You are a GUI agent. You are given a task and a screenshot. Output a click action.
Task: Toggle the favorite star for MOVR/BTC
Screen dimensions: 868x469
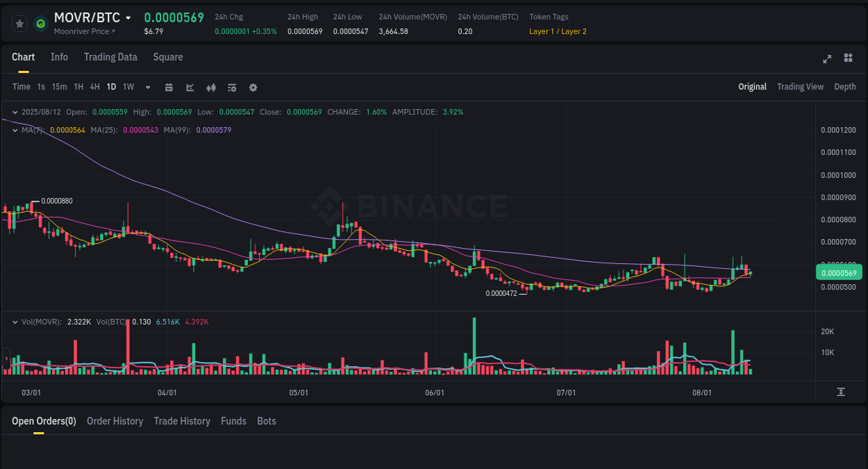pos(19,23)
